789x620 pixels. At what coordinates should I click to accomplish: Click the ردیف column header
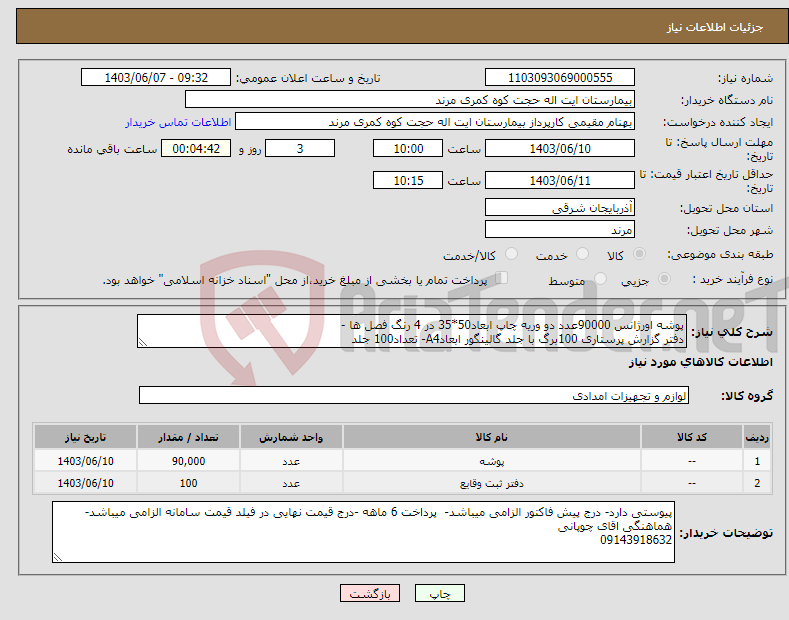pos(757,437)
